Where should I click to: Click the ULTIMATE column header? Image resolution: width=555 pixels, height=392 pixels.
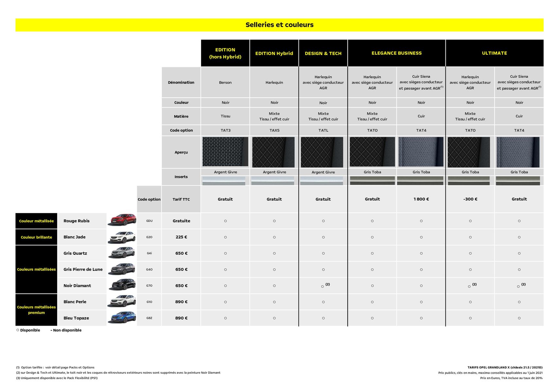pos(494,53)
